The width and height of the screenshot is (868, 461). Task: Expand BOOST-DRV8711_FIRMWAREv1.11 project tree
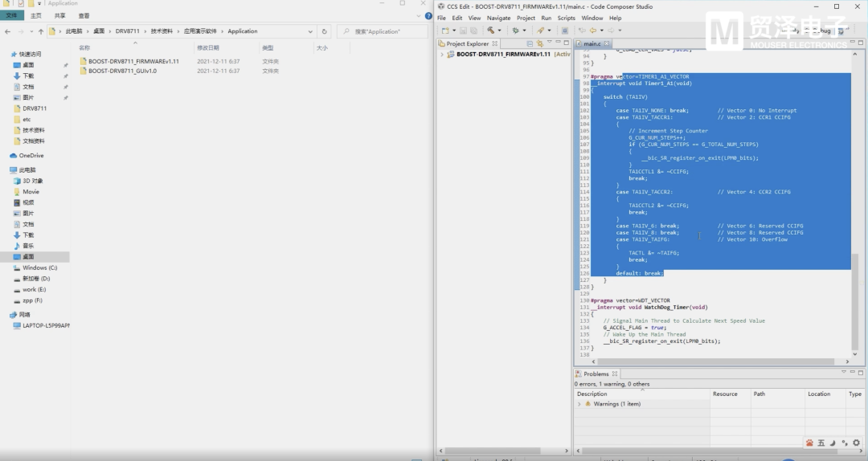(442, 55)
